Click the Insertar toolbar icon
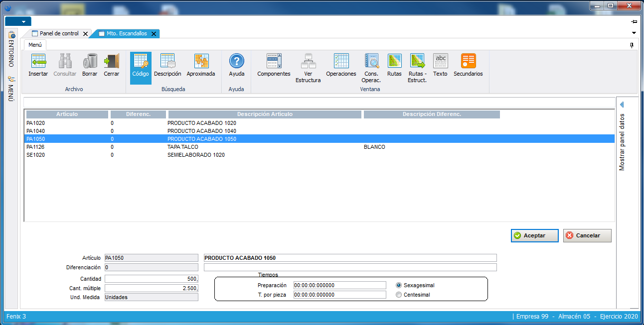Screen dimensions: 644x325 click(38, 62)
